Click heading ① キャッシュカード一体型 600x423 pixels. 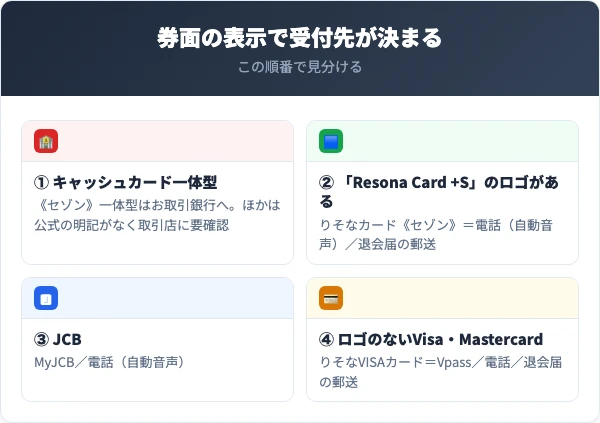(126, 182)
